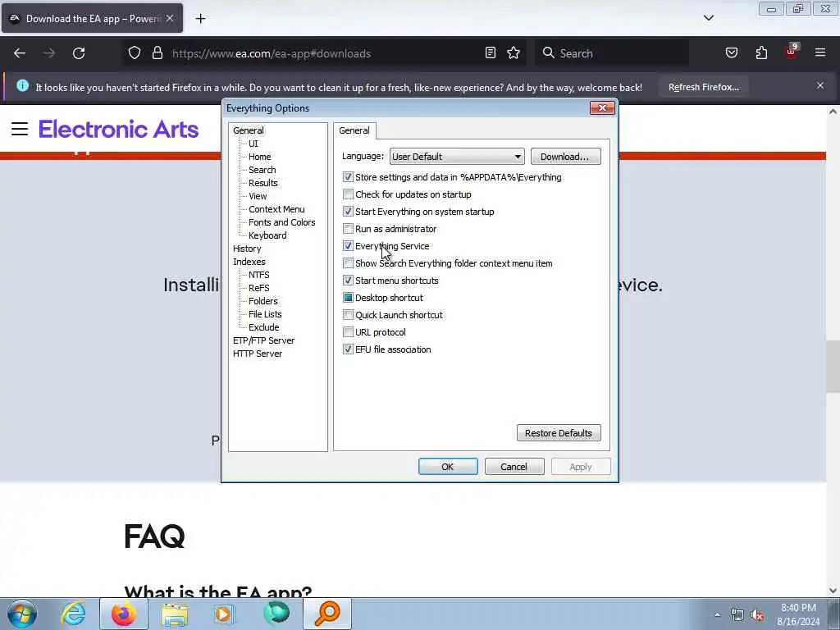
Task: Open the uBlock extension icon with badge
Action: [x=792, y=52]
